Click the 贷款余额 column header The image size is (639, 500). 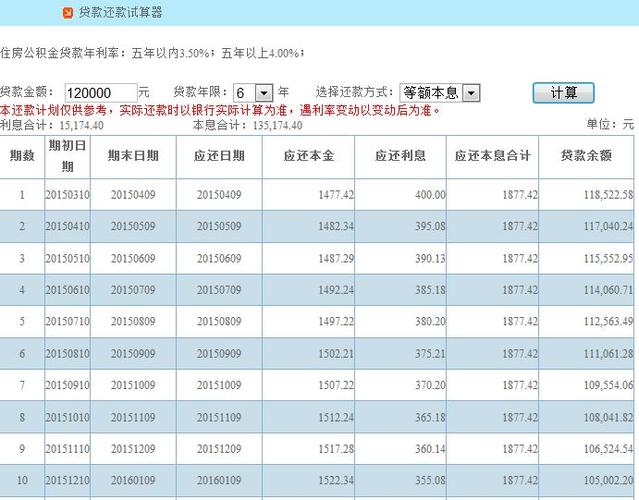[x=586, y=156]
